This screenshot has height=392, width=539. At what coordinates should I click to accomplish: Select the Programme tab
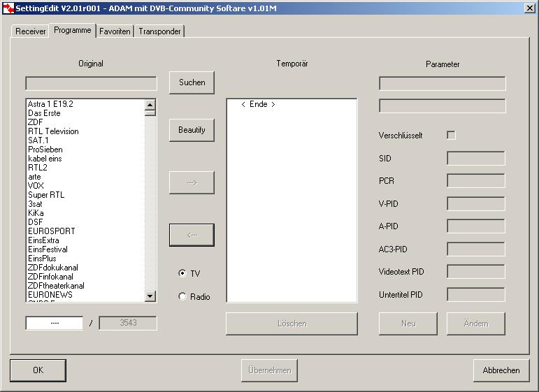(x=73, y=30)
